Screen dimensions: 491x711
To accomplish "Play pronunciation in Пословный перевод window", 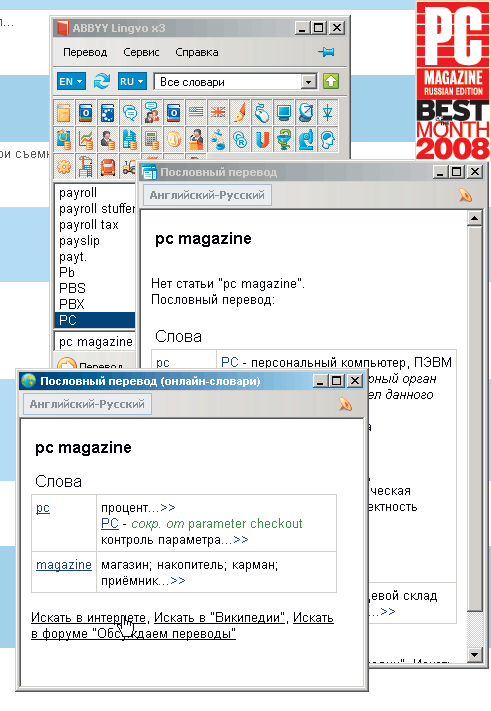I will coord(466,195).
